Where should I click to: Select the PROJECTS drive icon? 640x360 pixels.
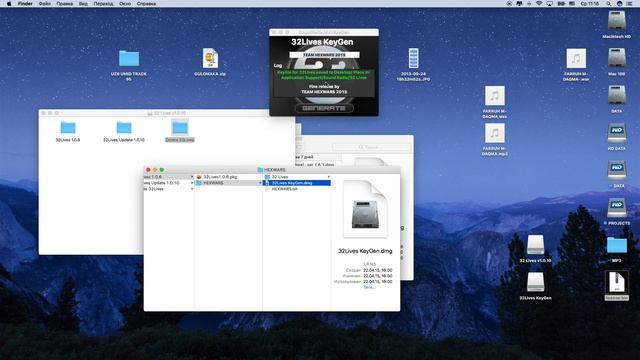(x=616, y=208)
